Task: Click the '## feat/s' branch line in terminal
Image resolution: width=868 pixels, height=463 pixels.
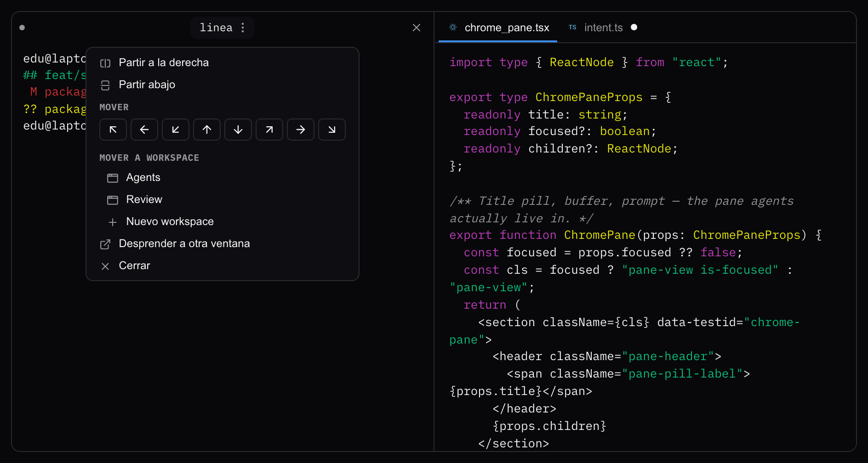Action: click(x=55, y=75)
